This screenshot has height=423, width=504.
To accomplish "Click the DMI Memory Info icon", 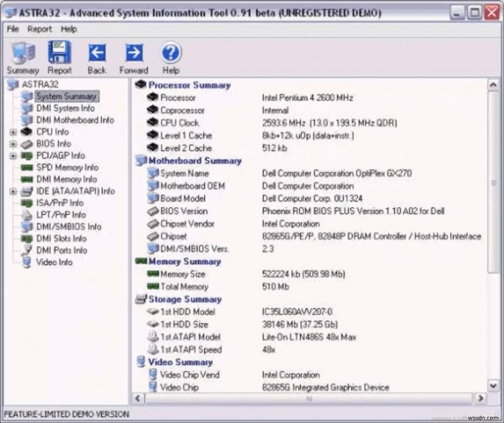I will click(26, 179).
